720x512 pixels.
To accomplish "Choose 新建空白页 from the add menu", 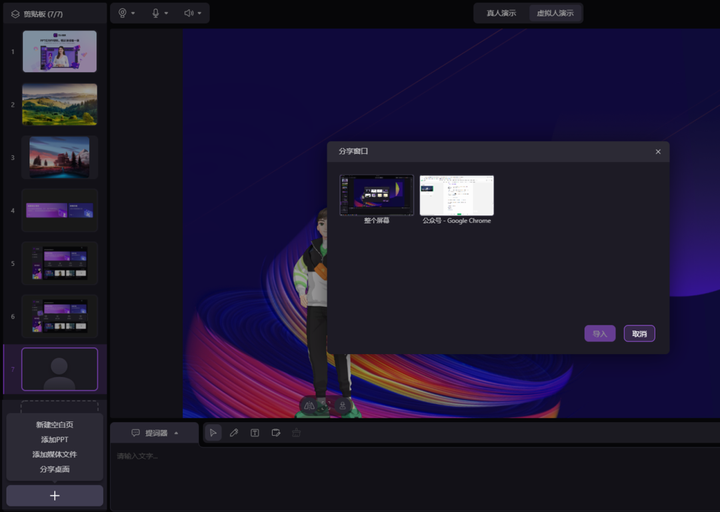I will (55, 425).
